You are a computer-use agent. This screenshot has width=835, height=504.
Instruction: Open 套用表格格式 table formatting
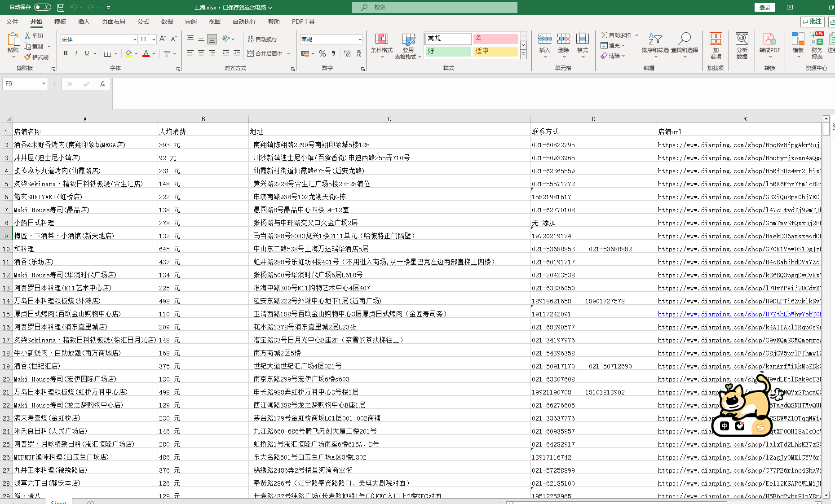coord(408,46)
